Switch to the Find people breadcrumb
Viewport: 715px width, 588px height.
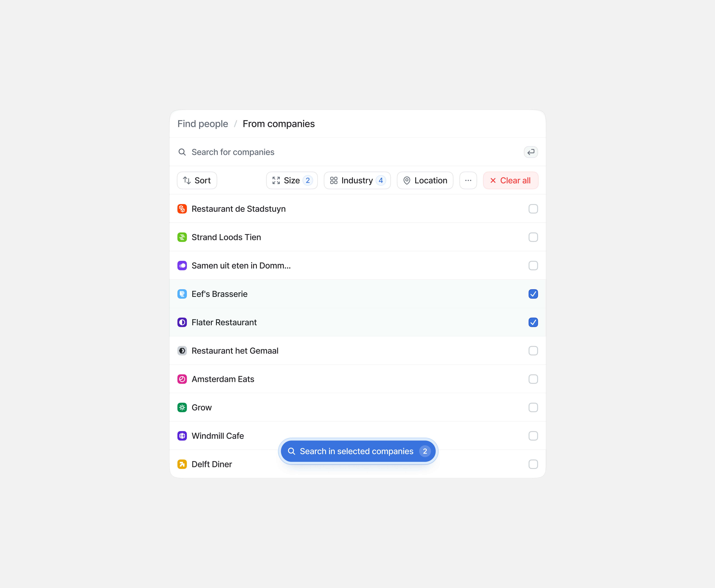coord(203,124)
